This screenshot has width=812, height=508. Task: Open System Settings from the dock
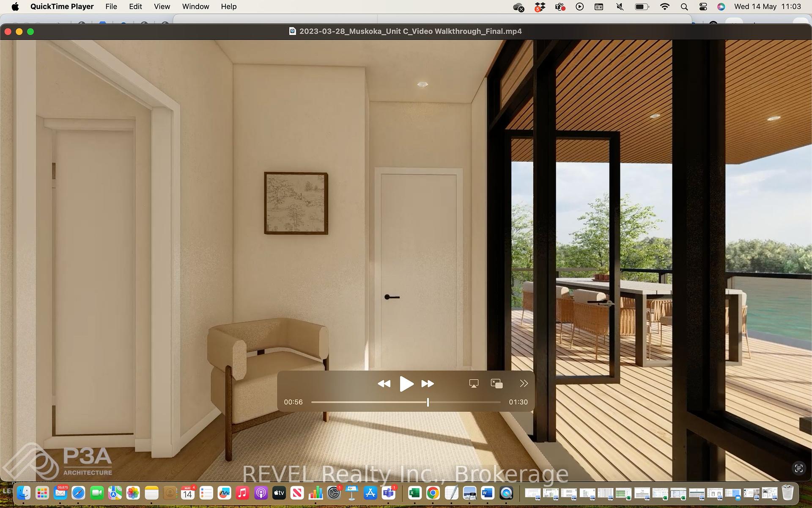[x=334, y=493]
